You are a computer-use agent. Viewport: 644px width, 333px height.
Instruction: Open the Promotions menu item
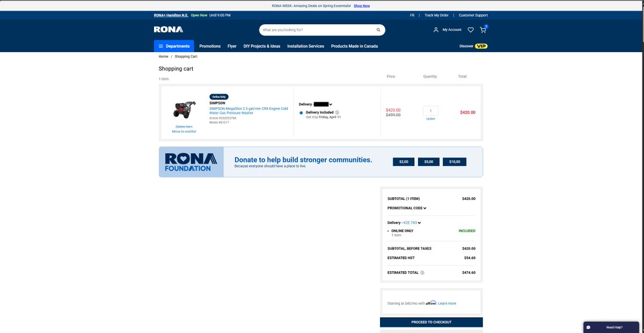pyautogui.click(x=210, y=46)
